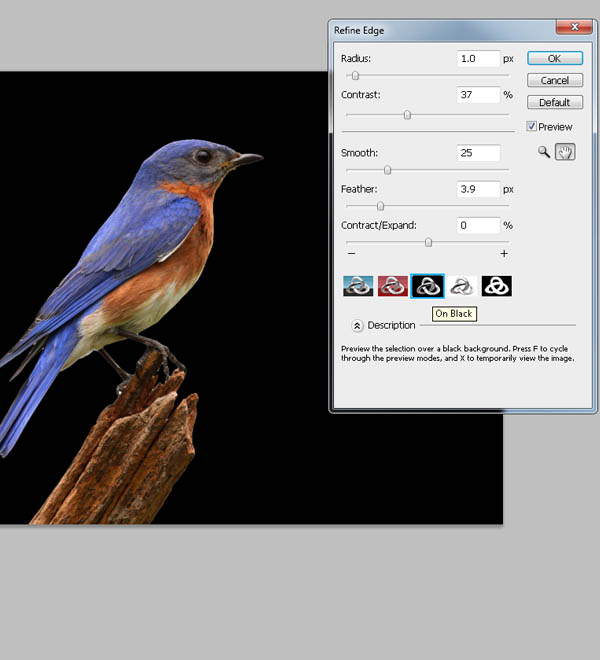Click the Cancel button

click(x=554, y=80)
